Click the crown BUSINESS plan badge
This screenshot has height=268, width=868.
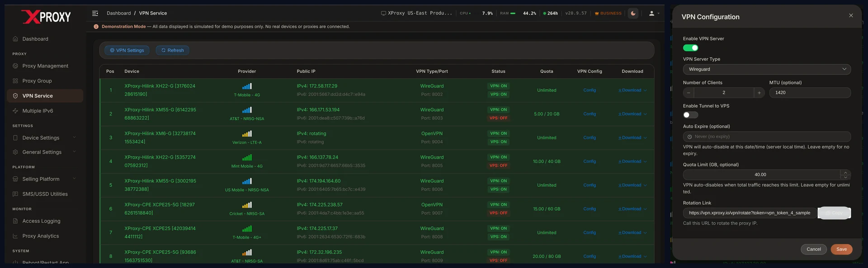(x=608, y=13)
